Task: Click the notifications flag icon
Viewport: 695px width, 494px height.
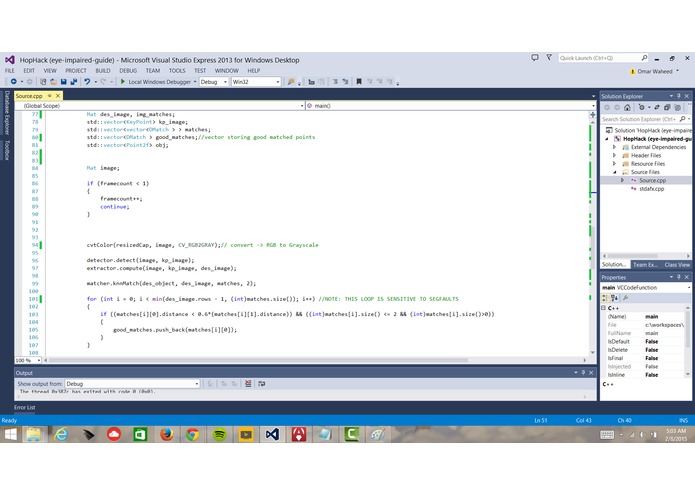Action: point(549,58)
